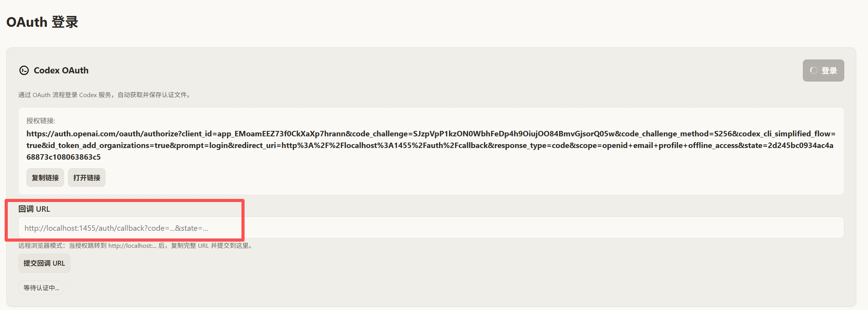Click the URL ending 68873c108063863c5
This screenshot has height=310, width=868.
pyautogui.click(x=64, y=157)
